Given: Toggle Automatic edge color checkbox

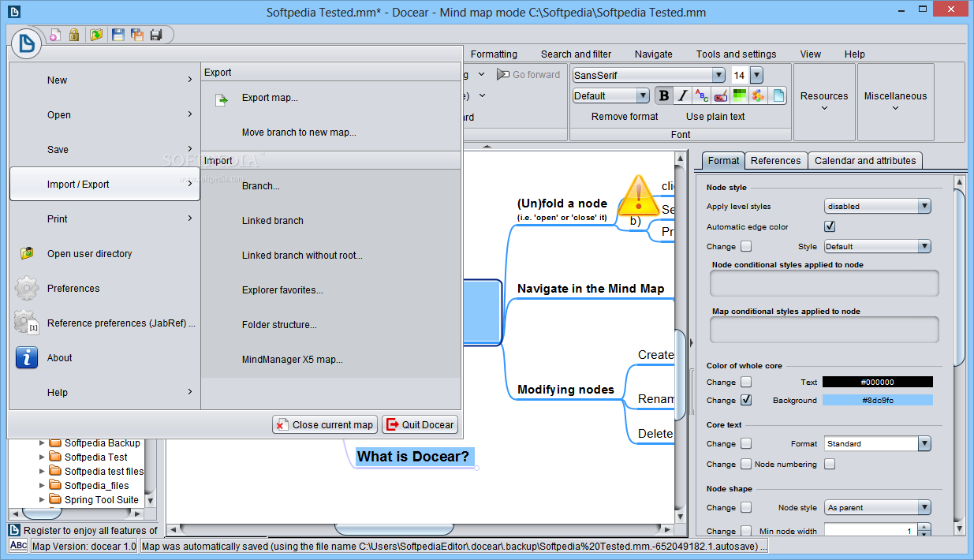Looking at the screenshot, I should coord(830,226).
